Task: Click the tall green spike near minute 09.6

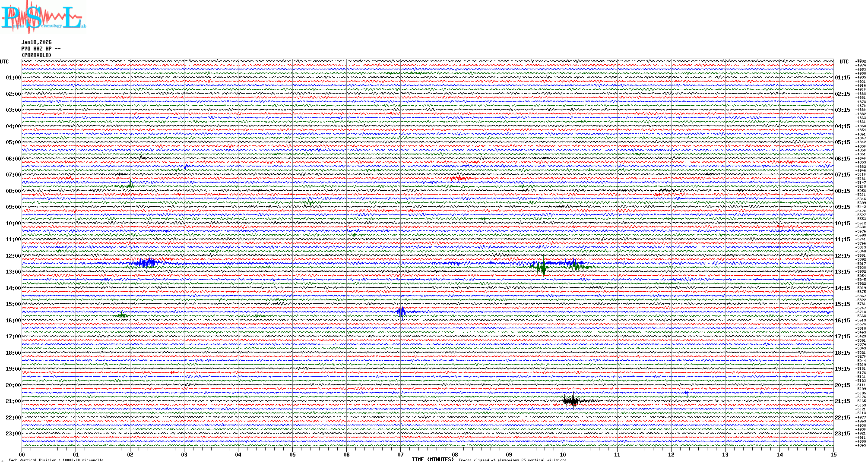Action: coord(543,267)
